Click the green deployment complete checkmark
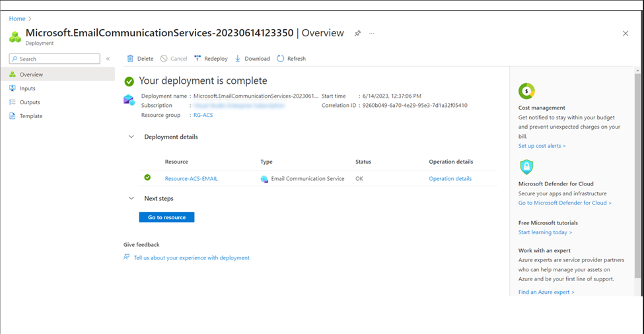The image size is (644, 334). [x=129, y=82]
